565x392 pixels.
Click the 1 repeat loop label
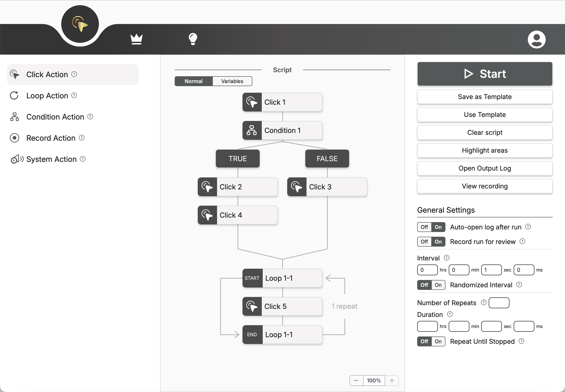pyautogui.click(x=344, y=306)
